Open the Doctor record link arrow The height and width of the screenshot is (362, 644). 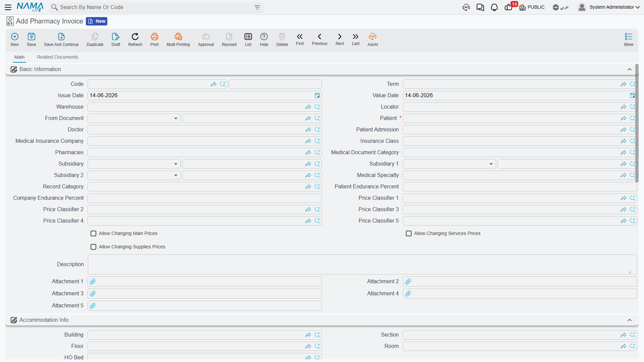308,130
